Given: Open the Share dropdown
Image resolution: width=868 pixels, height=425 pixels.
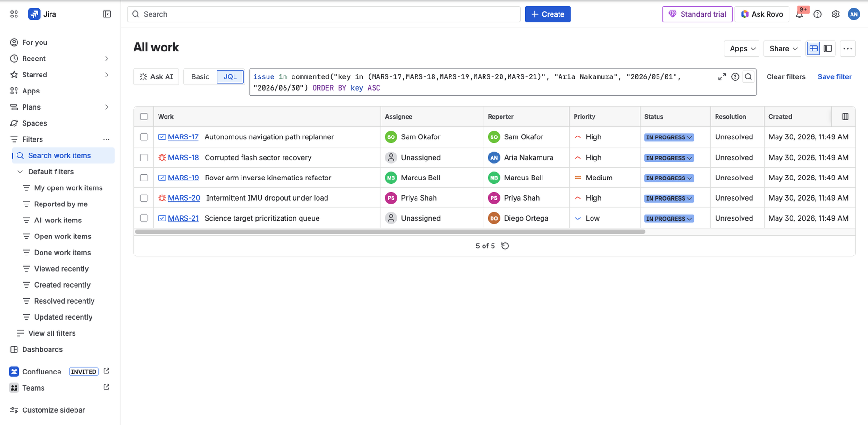Looking at the screenshot, I should pyautogui.click(x=782, y=48).
